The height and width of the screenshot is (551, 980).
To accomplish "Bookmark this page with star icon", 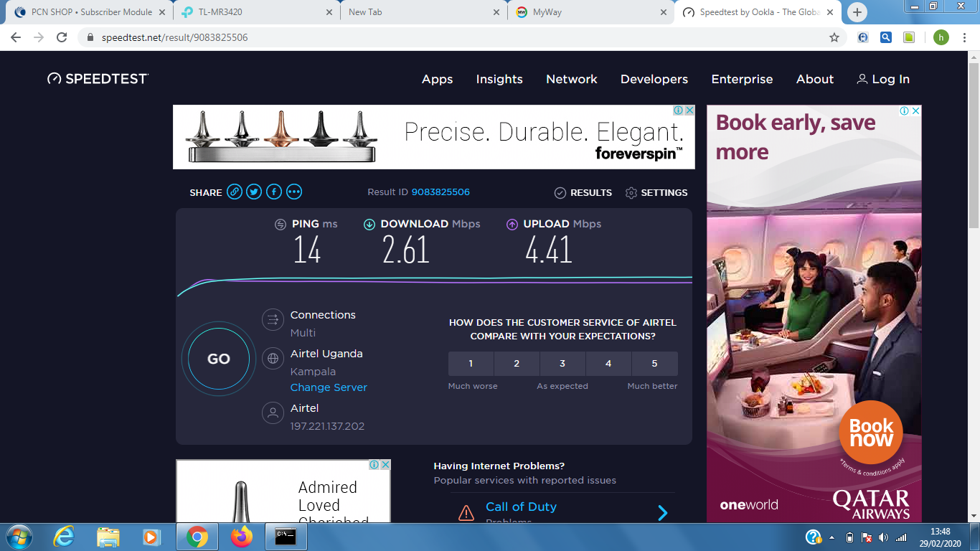I will (x=834, y=37).
